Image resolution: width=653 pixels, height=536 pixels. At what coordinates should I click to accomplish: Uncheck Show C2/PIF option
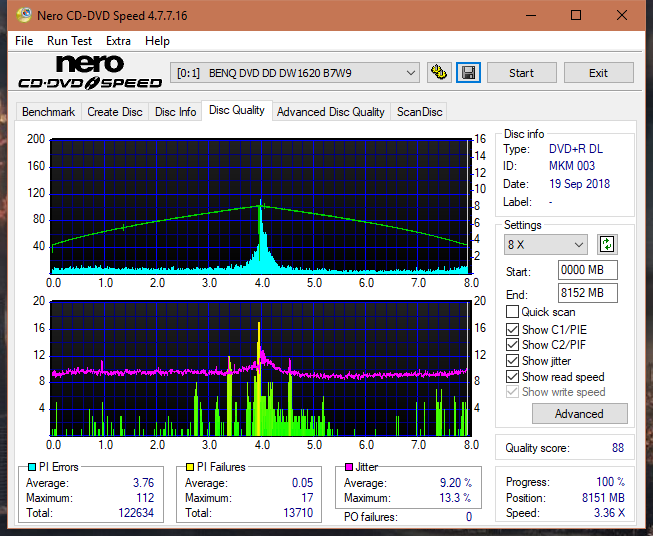(512, 345)
